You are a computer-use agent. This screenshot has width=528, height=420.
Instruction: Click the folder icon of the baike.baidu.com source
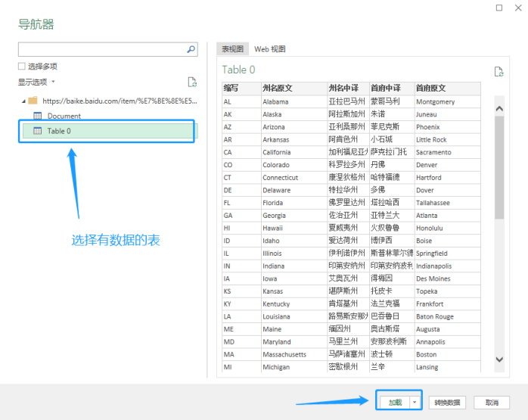coord(33,100)
